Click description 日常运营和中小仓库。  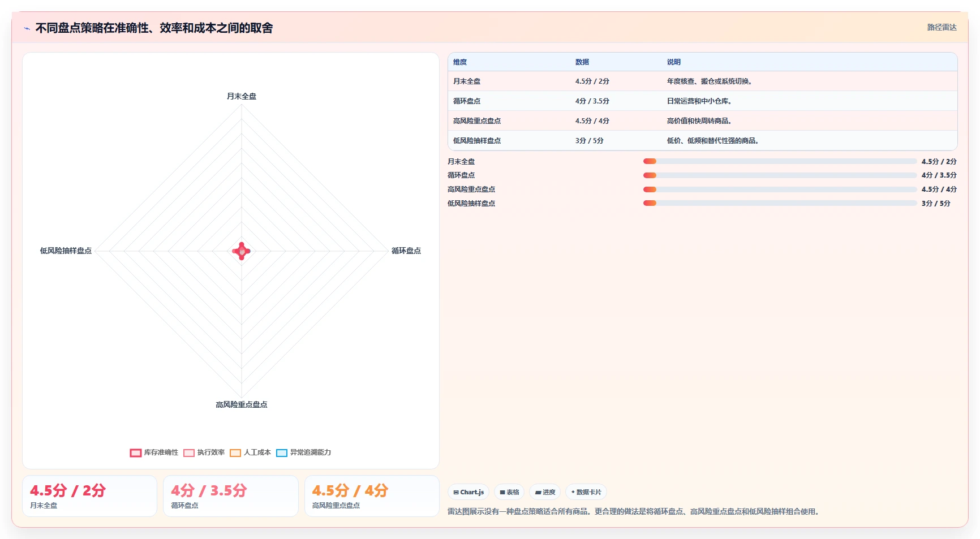click(699, 101)
